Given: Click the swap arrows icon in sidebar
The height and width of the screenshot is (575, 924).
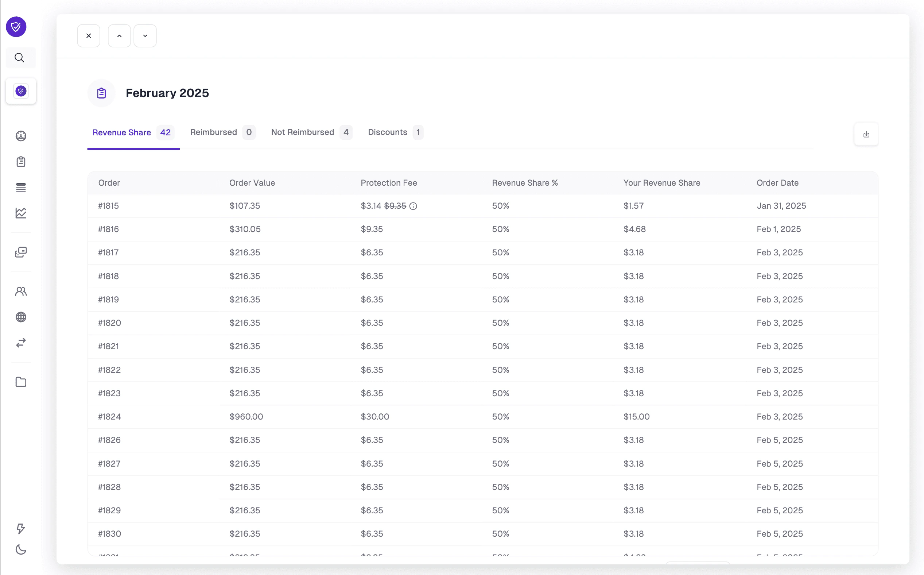Looking at the screenshot, I should click(x=21, y=343).
